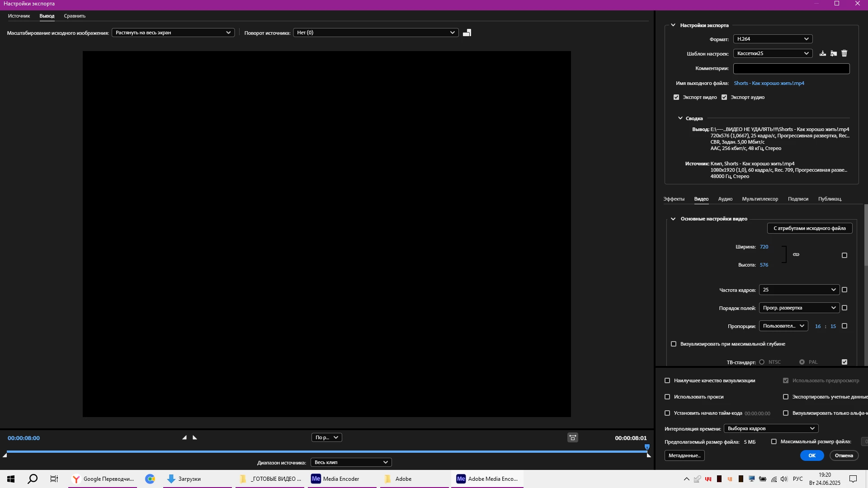Viewport: 868px width, 488px height.
Task: Open Windows search from the taskbar
Action: 33,479
